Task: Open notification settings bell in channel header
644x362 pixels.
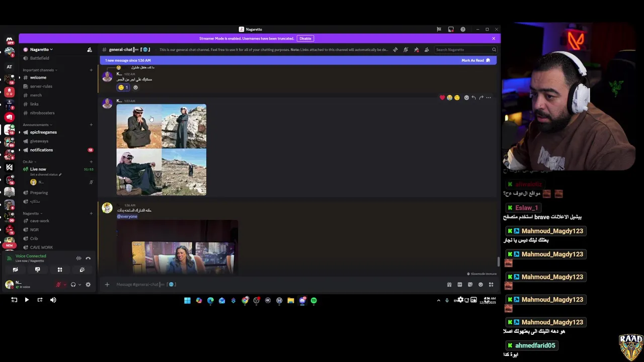Action: click(406, 50)
